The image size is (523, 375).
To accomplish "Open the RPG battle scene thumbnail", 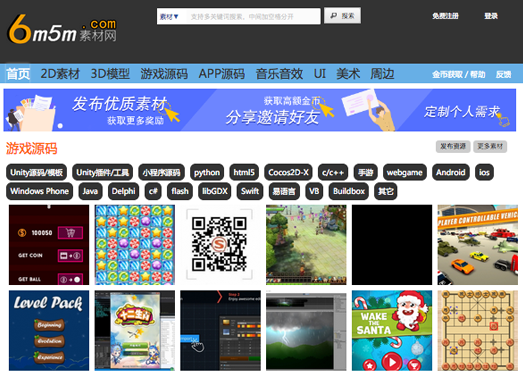I will pyautogui.click(x=306, y=245).
